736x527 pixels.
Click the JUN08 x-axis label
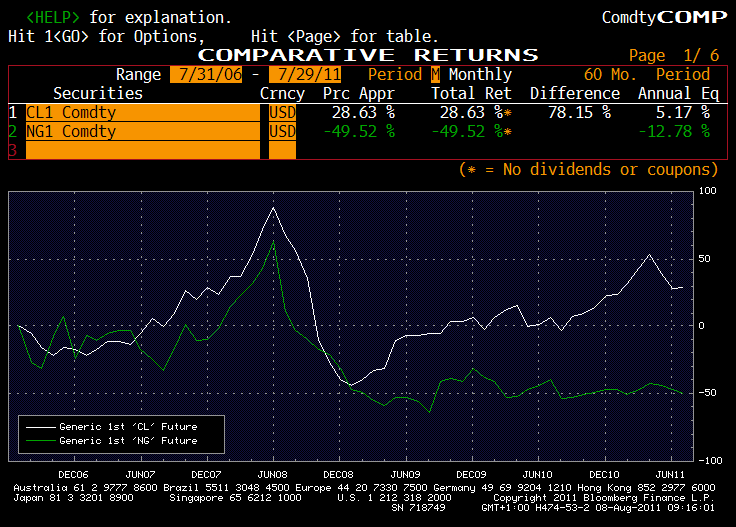272,474
